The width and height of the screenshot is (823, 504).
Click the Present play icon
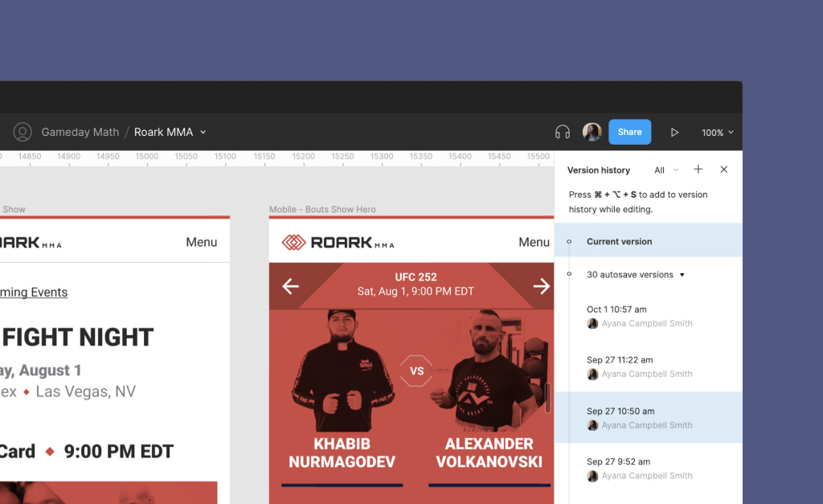[674, 133]
